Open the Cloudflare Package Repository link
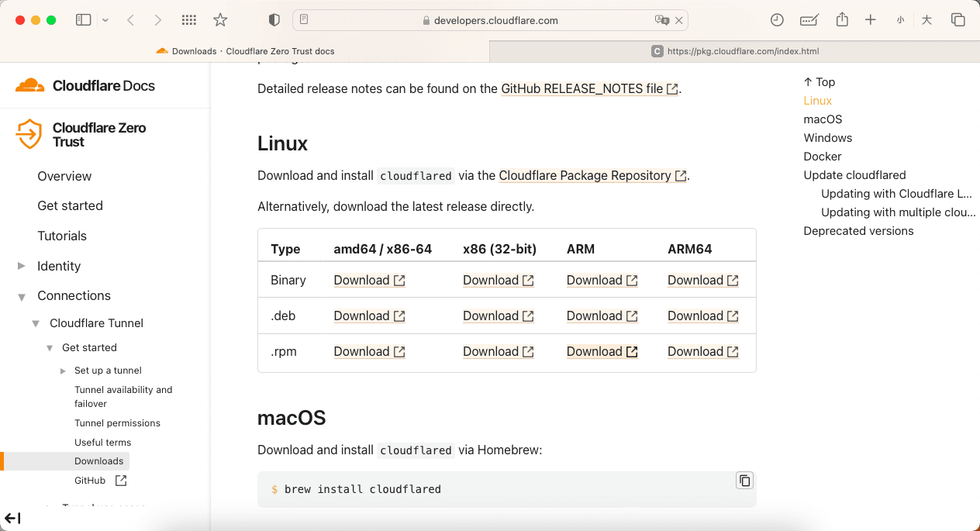 coord(593,175)
